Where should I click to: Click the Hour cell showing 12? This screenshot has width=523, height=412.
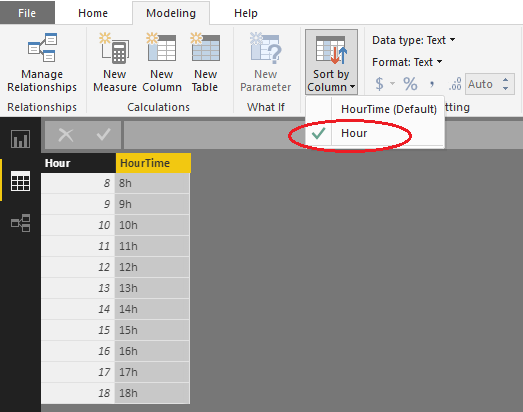point(78,267)
